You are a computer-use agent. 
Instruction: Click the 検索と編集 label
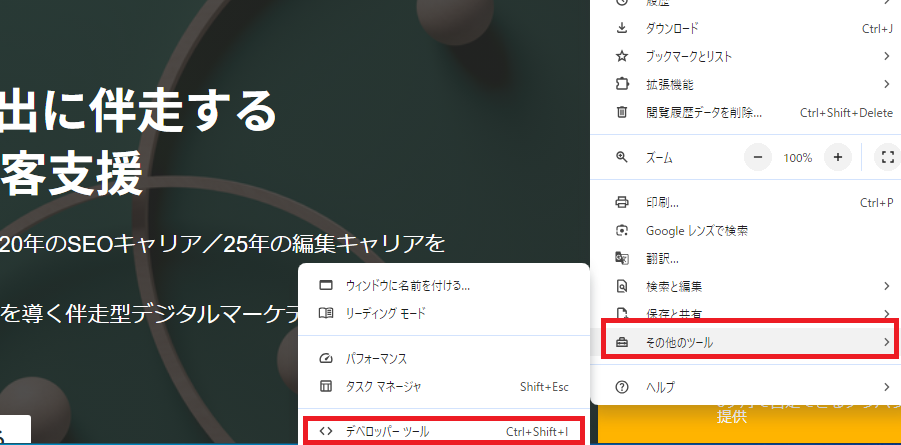point(674,286)
